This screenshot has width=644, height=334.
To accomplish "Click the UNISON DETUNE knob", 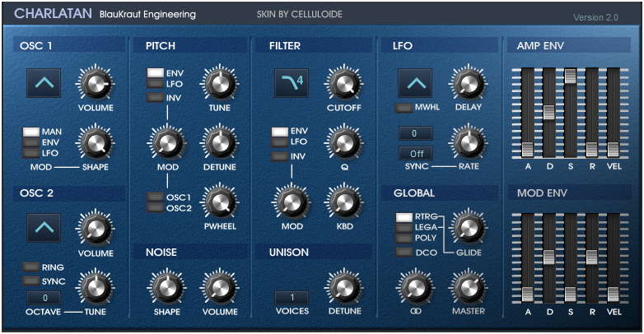I will [x=344, y=287].
